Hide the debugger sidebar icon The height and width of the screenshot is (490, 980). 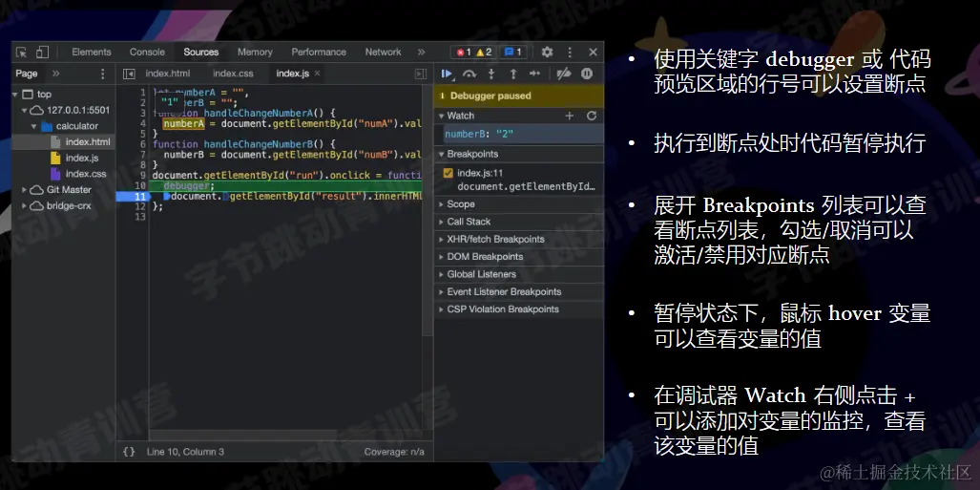point(421,74)
